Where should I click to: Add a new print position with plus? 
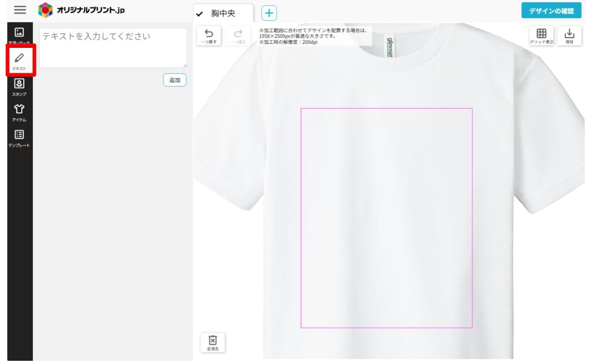point(269,14)
